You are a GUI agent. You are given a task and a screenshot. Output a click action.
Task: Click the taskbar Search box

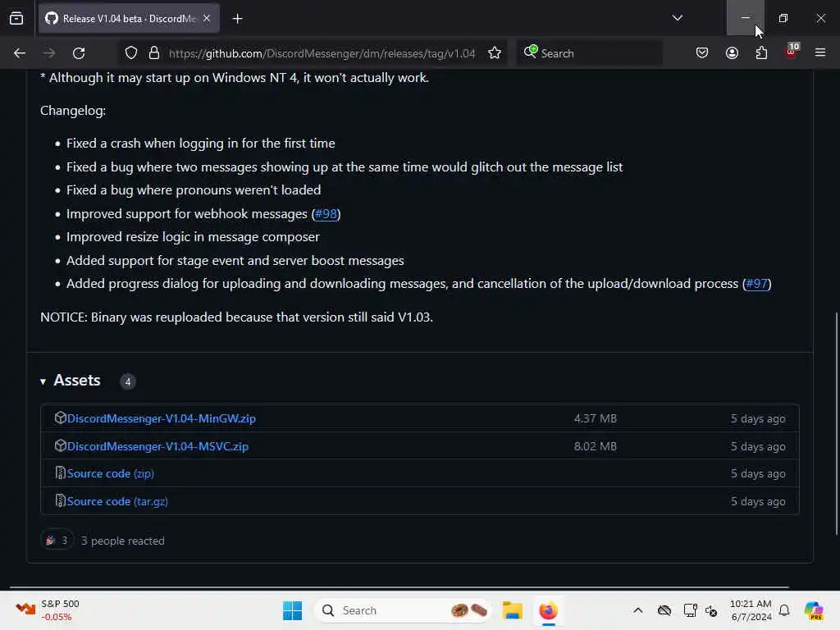point(403,610)
